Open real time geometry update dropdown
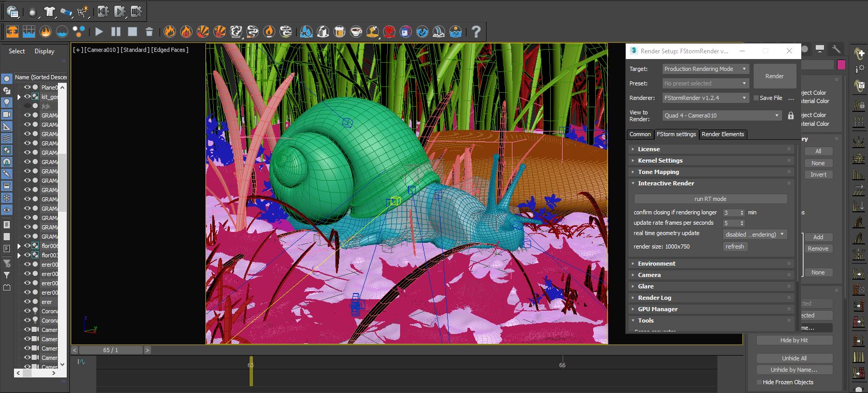 pos(755,235)
